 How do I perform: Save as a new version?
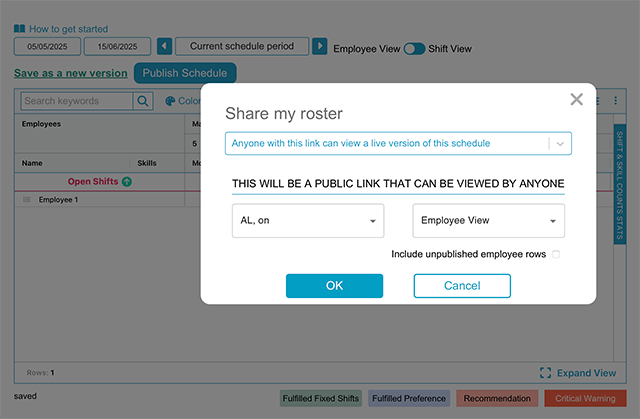click(x=71, y=73)
